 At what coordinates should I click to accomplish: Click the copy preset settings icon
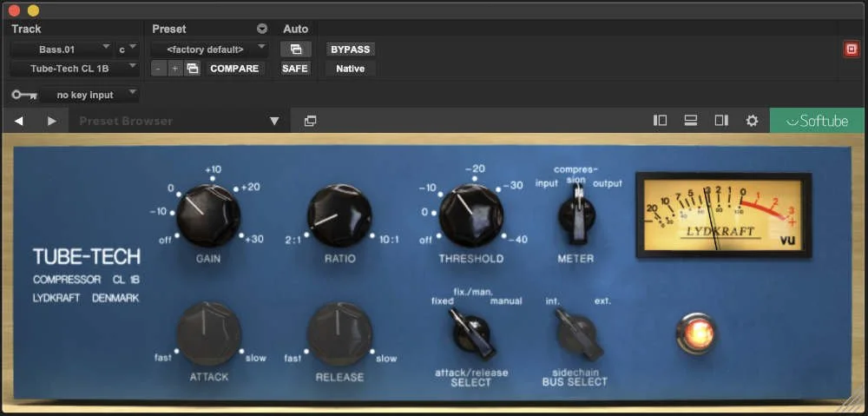point(192,69)
